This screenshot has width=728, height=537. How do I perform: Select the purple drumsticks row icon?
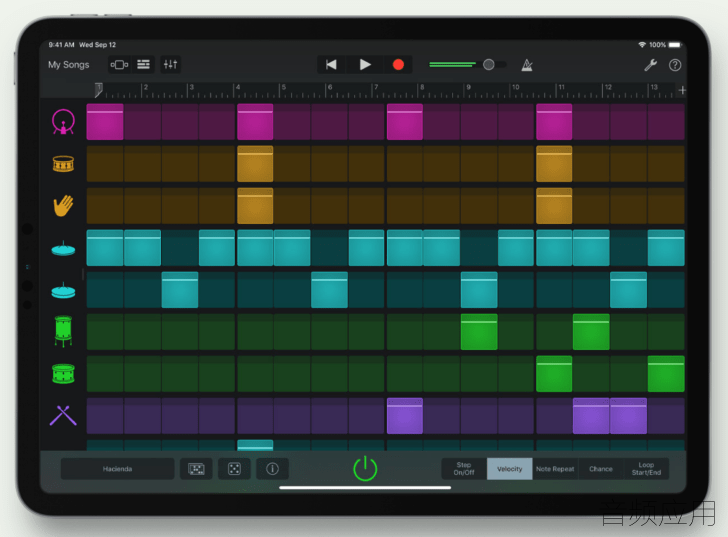[x=63, y=415]
